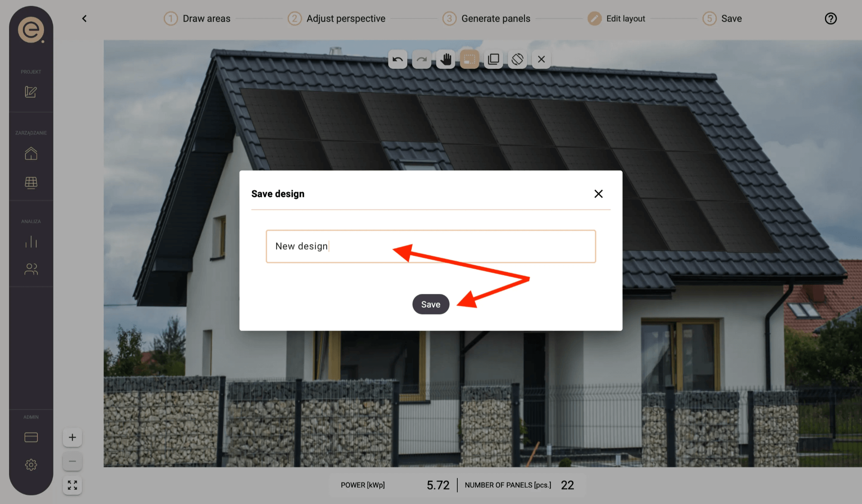Select the hand/pan tool
The width and height of the screenshot is (862, 504).
pyautogui.click(x=445, y=59)
